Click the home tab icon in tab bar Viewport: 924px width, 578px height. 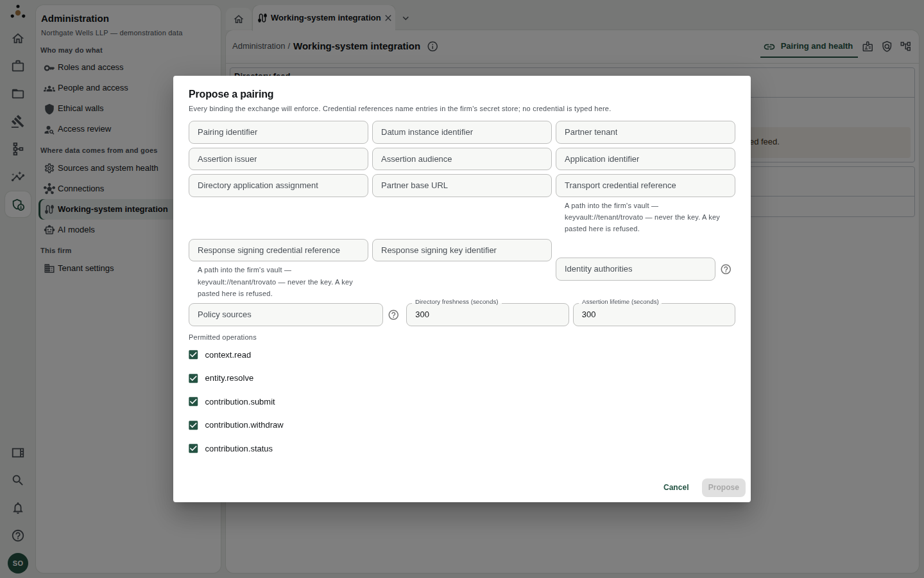coord(239,19)
